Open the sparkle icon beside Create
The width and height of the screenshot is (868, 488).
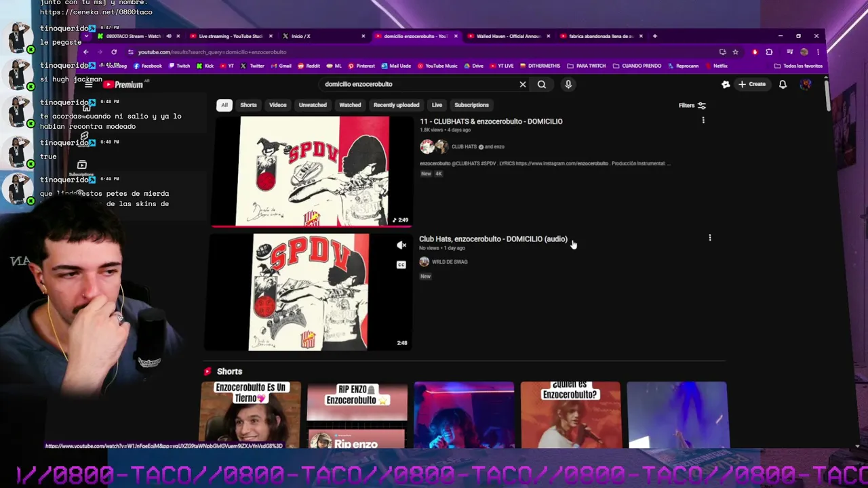click(x=726, y=85)
